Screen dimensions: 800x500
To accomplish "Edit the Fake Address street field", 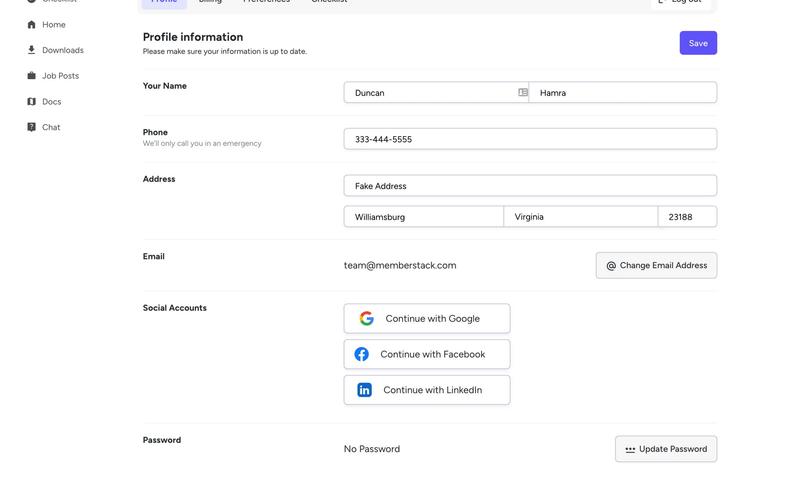I will coord(530,186).
